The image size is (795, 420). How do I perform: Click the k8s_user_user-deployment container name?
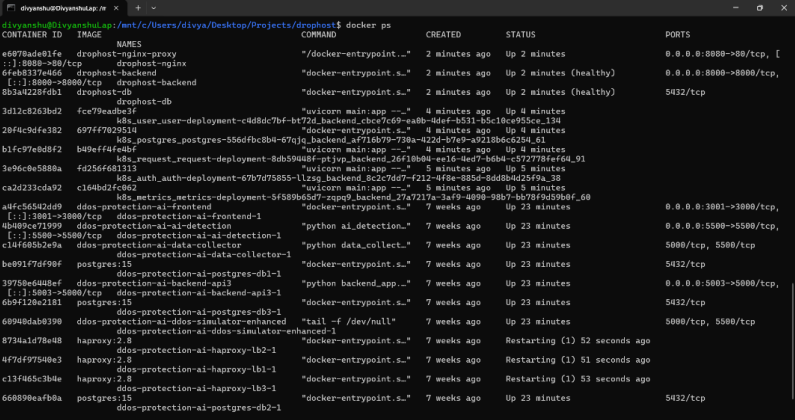point(339,121)
